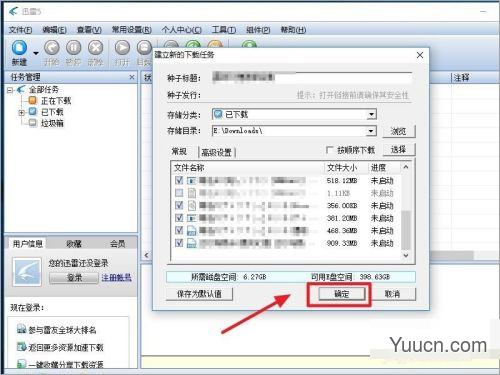
Task: Switch to the 用户信息 tab
Action: coord(27,244)
